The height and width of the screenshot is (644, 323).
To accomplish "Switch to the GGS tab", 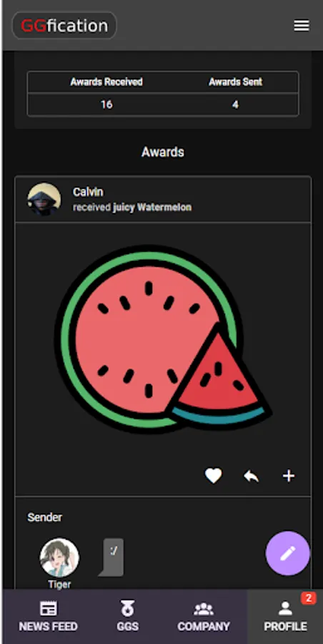I will point(127,617).
